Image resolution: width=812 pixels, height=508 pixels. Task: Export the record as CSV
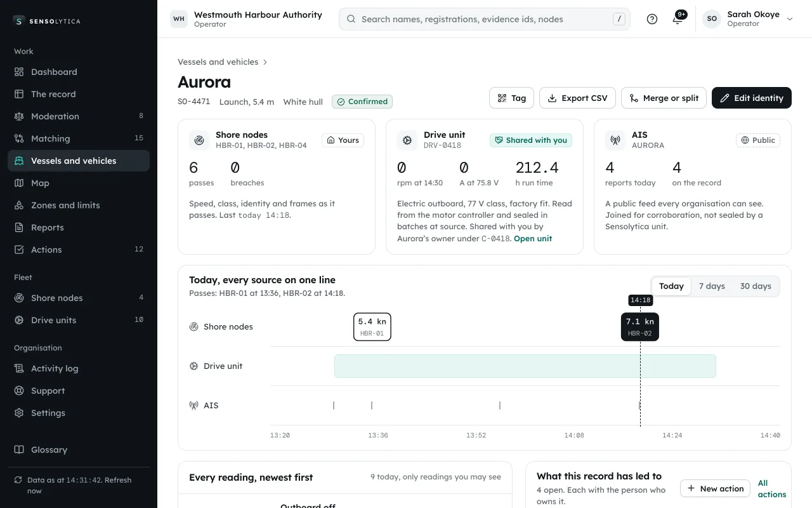pos(577,98)
